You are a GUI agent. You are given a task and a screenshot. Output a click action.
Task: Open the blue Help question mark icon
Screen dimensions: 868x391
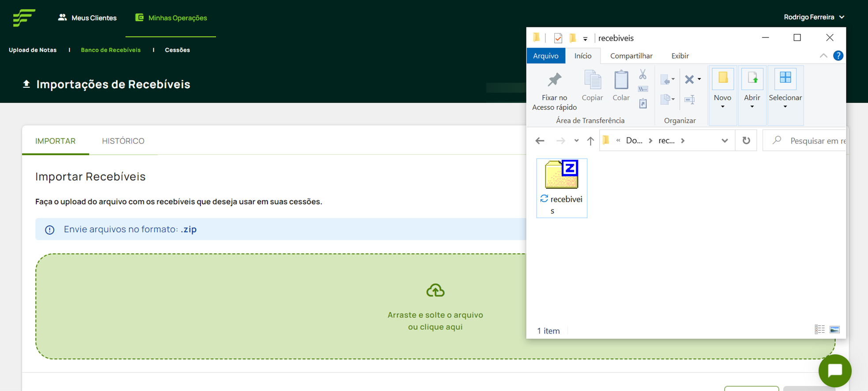point(838,56)
